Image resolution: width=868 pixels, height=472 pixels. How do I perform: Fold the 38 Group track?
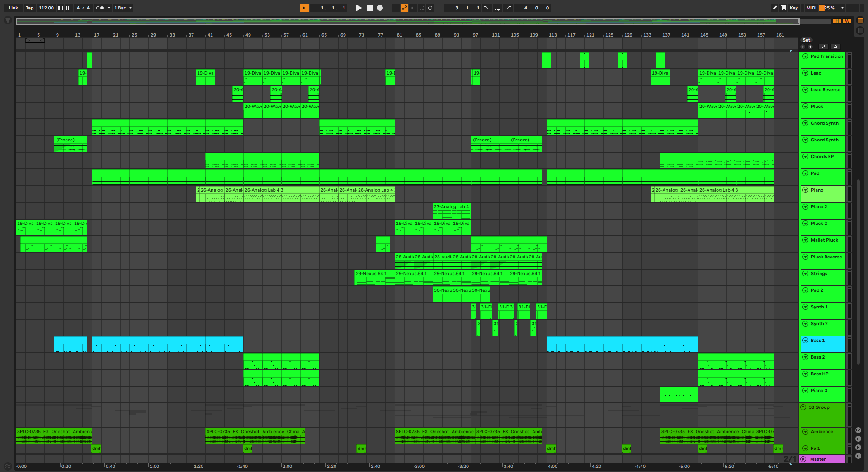(803, 407)
